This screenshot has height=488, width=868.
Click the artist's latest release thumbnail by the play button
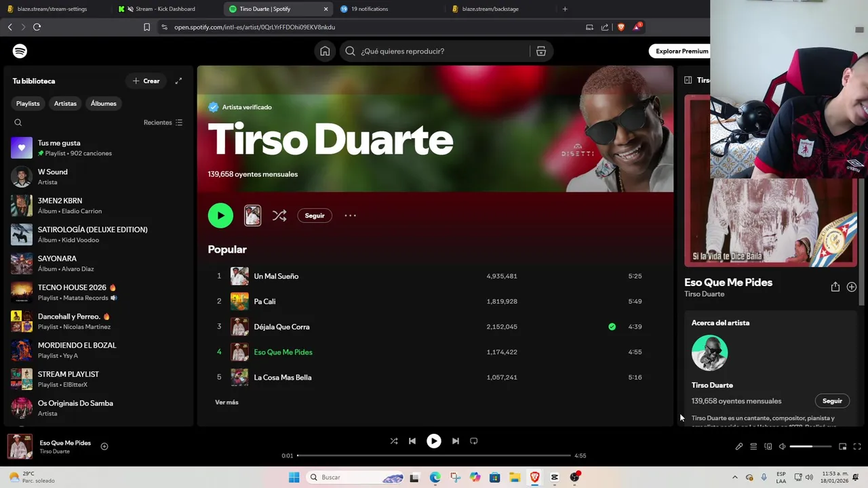click(252, 216)
